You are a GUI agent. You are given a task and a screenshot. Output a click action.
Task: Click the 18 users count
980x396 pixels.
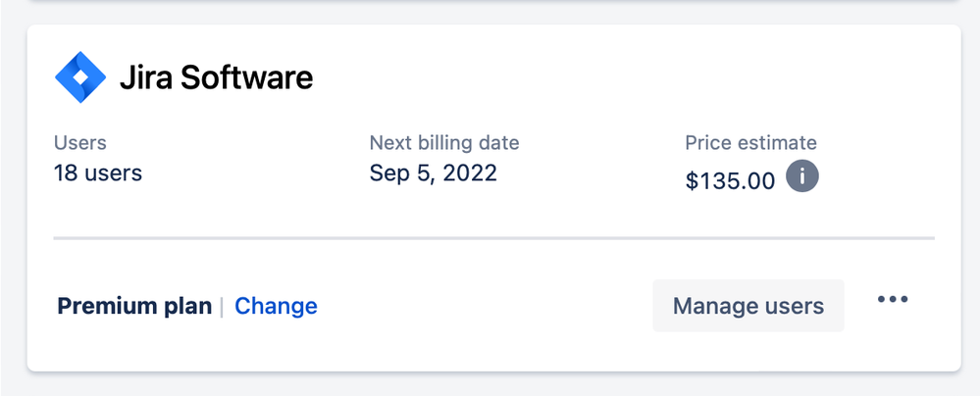point(98,173)
